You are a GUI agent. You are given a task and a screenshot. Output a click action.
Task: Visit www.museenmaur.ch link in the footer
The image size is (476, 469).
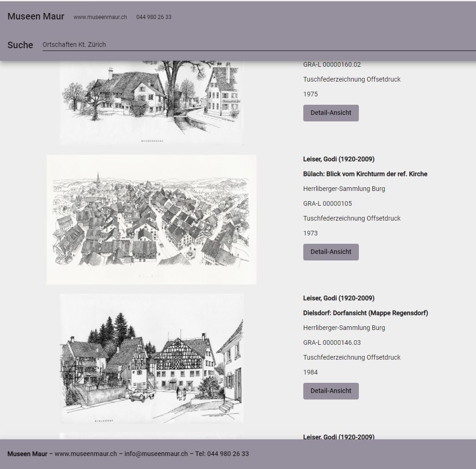click(x=86, y=454)
